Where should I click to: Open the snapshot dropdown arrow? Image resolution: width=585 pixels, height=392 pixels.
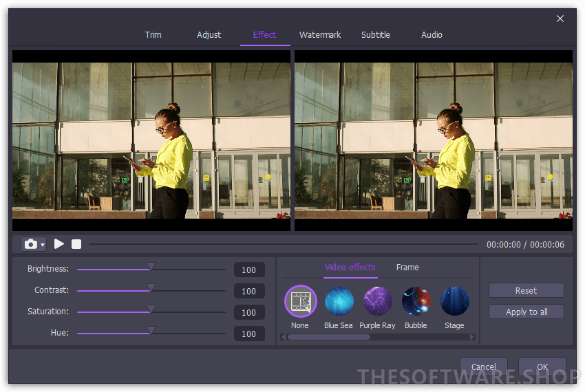pos(43,245)
